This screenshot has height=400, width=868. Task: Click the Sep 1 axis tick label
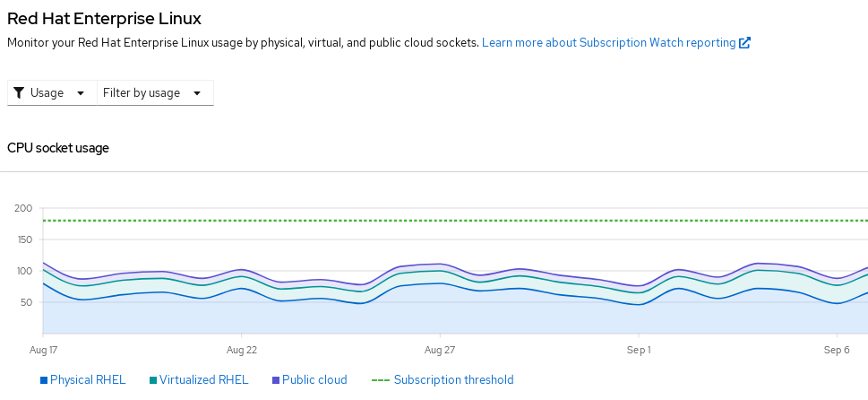639,349
